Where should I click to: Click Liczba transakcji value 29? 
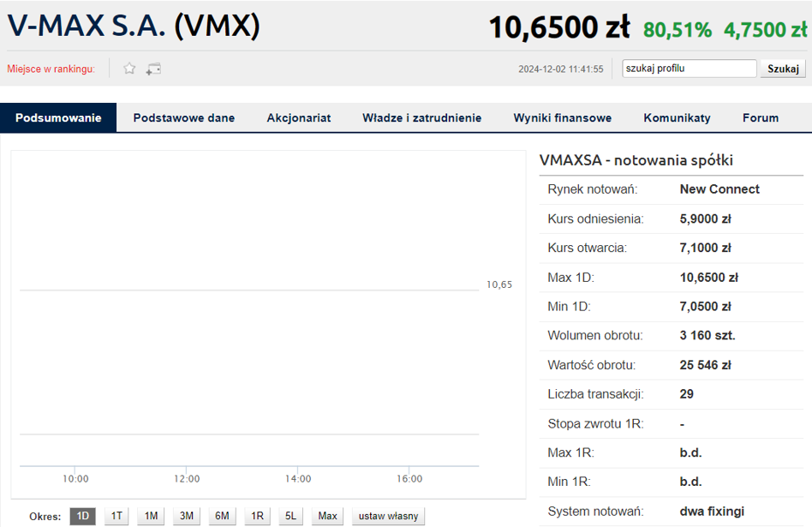pyautogui.click(x=687, y=394)
